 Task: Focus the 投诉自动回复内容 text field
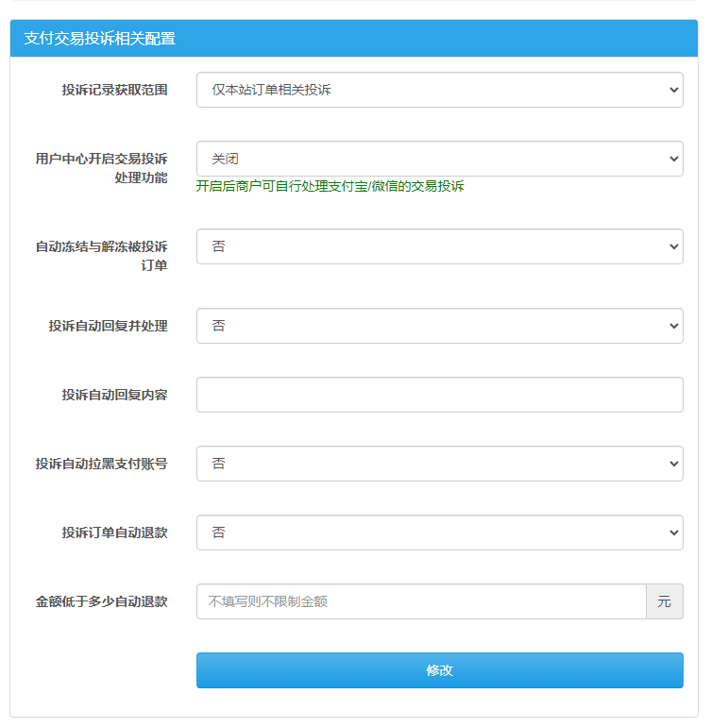(x=439, y=395)
